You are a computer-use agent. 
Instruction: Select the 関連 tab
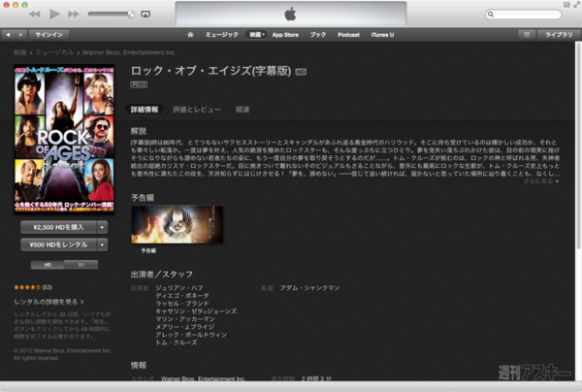pos(242,110)
